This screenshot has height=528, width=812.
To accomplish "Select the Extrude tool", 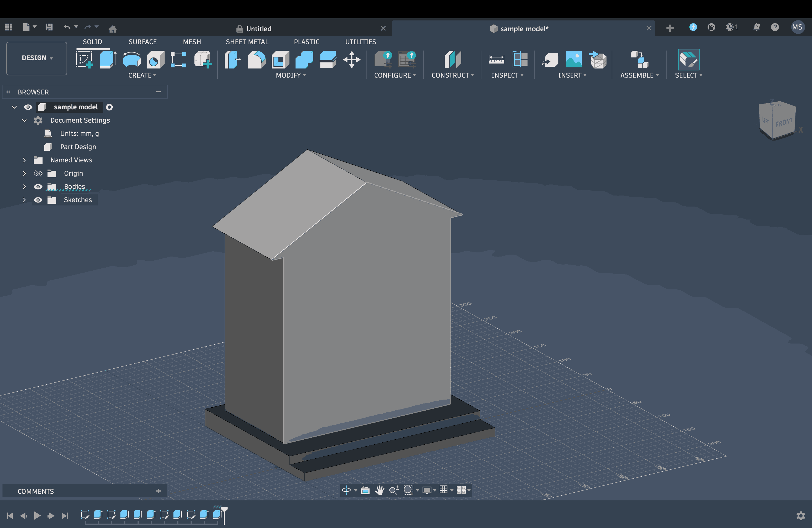I will click(x=107, y=60).
